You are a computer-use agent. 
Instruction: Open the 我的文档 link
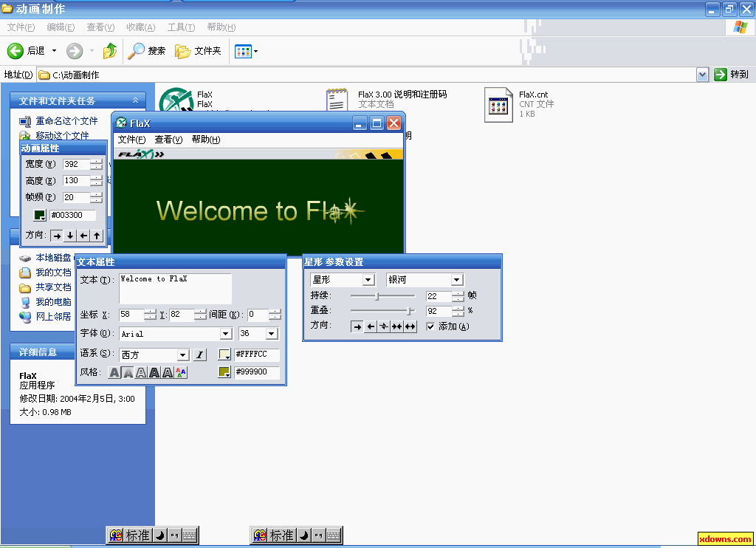[53, 273]
